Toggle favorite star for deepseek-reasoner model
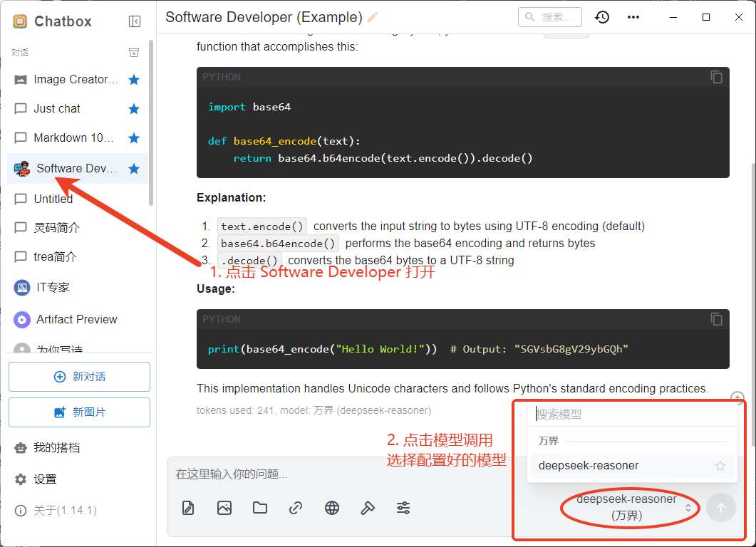Screen dimensions: 756x547 (720, 466)
